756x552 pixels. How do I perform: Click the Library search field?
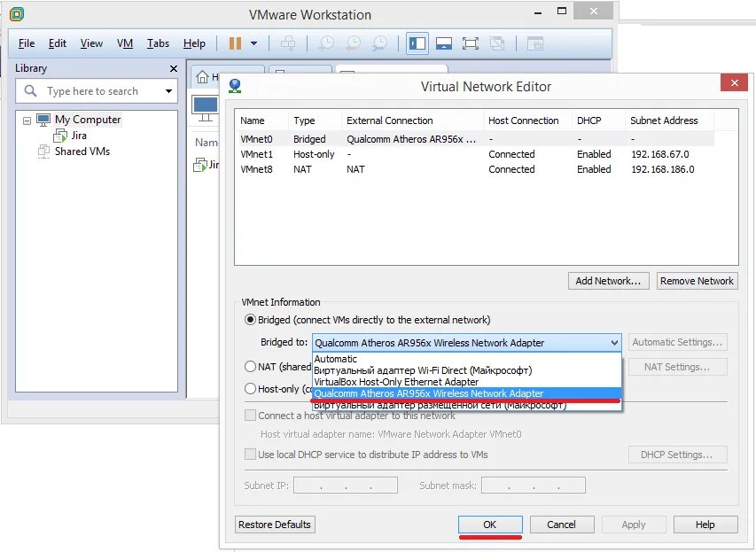pyautogui.click(x=97, y=91)
